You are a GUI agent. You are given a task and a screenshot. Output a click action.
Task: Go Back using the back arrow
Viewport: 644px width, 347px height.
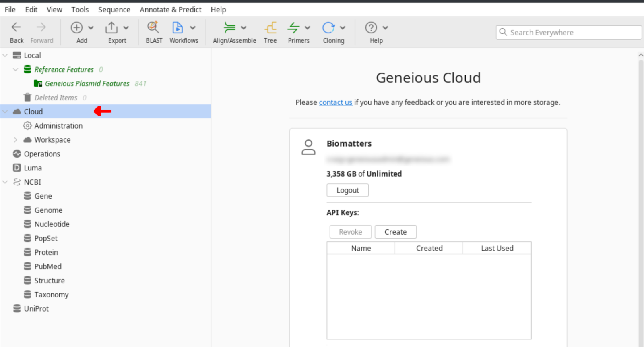(x=16, y=27)
